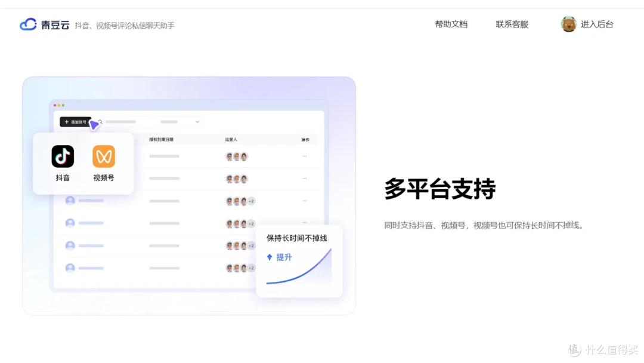
Task: Click the 同时支持抖音、视频号 description text
Action: click(x=484, y=225)
